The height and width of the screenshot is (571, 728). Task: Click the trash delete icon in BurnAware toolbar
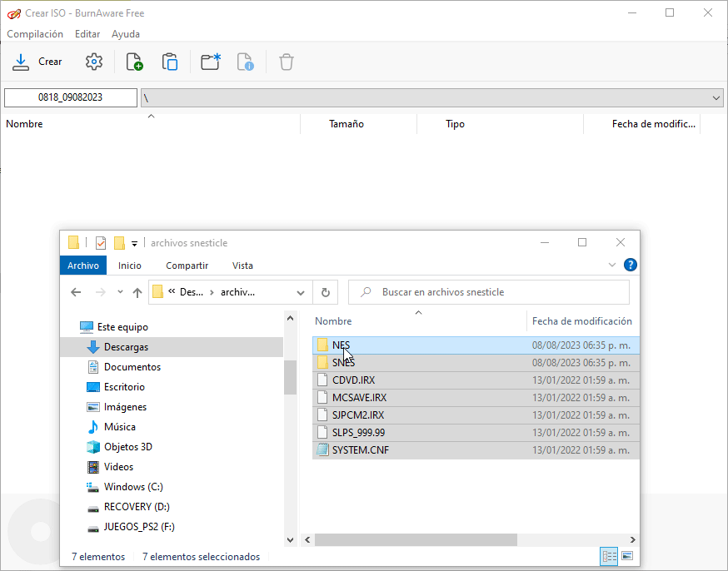pos(286,62)
